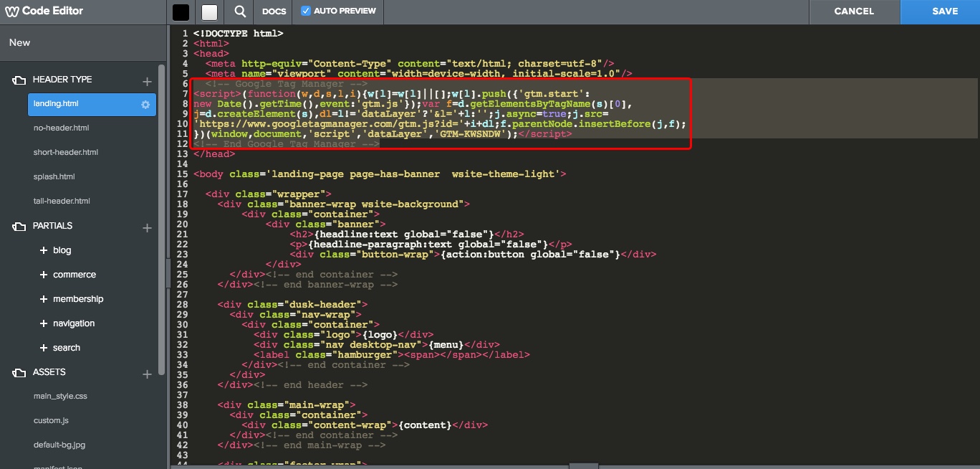Click line number 7 in gutter
The height and width of the screenshot is (469, 980).
point(185,94)
